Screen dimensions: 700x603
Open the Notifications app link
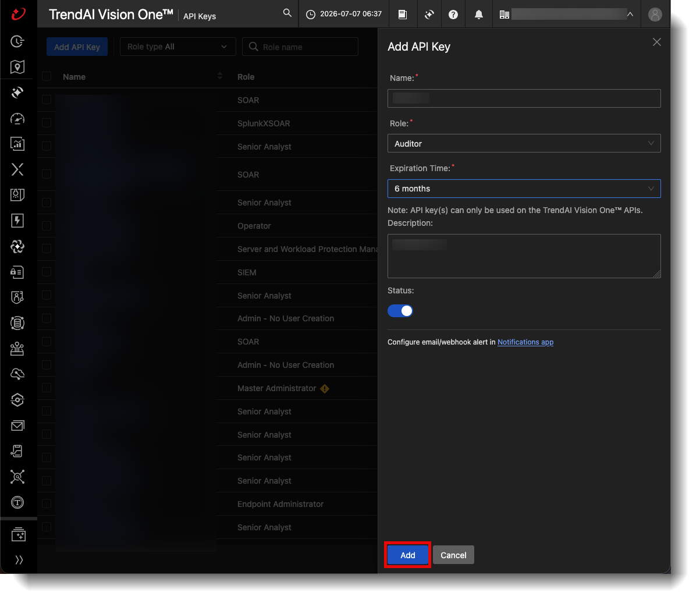525,342
